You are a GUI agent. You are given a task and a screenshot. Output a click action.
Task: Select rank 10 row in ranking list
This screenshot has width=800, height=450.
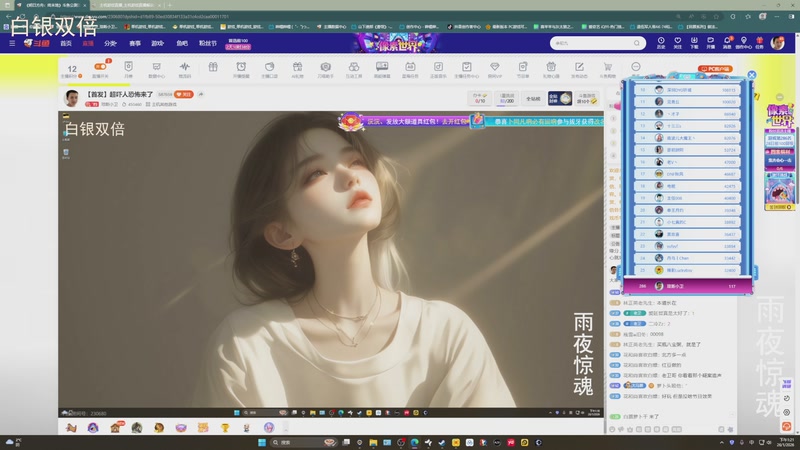click(x=687, y=89)
